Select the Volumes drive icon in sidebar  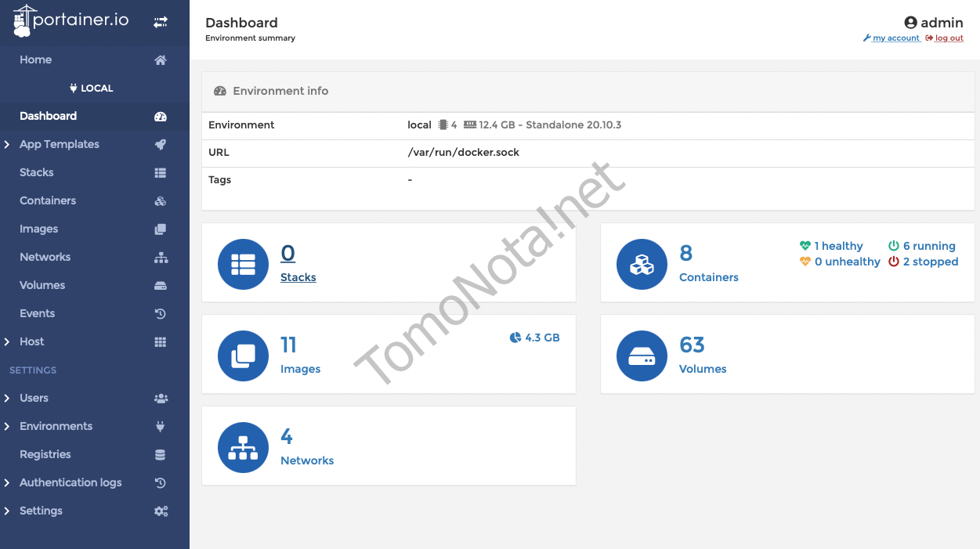(161, 285)
